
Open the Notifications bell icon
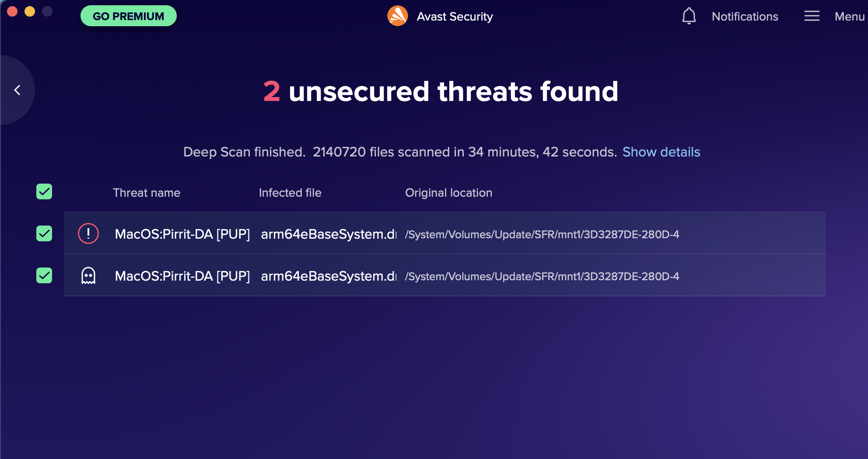(689, 16)
